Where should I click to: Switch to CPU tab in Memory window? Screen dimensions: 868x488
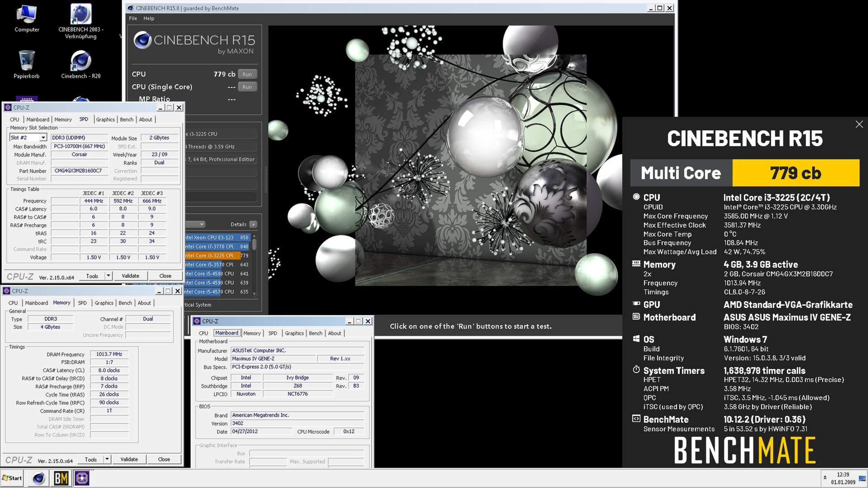pyautogui.click(x=13, y=303)
